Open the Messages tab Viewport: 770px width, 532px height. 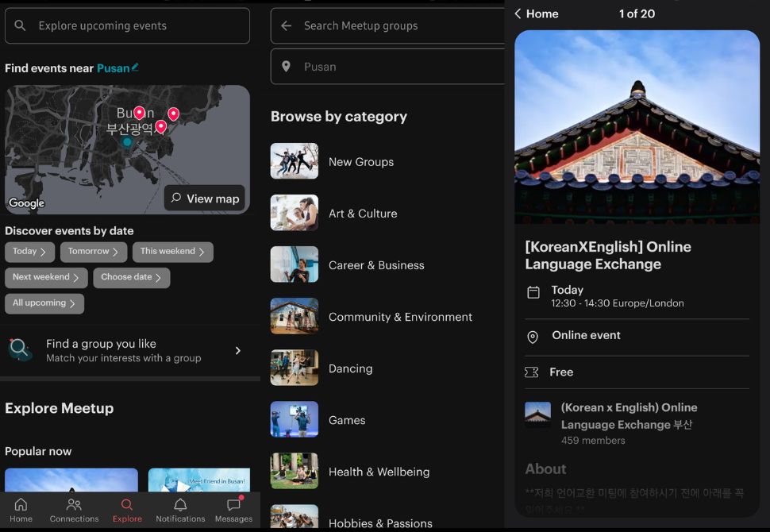(233, 511)
